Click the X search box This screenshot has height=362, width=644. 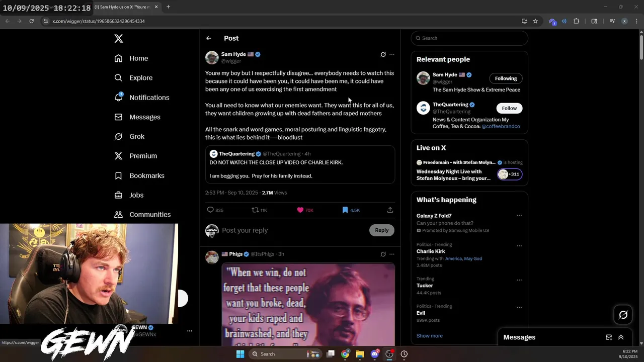click(469, 38)
